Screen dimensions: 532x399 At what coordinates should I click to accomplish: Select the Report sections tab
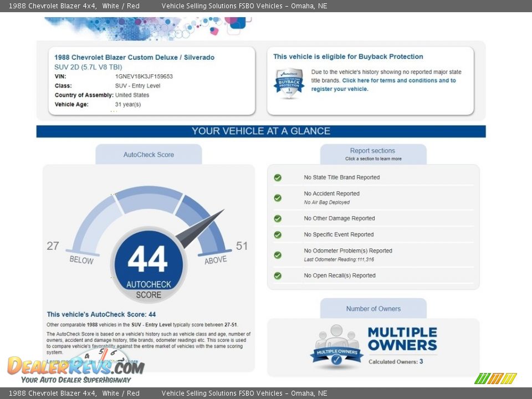click(373, 154)
